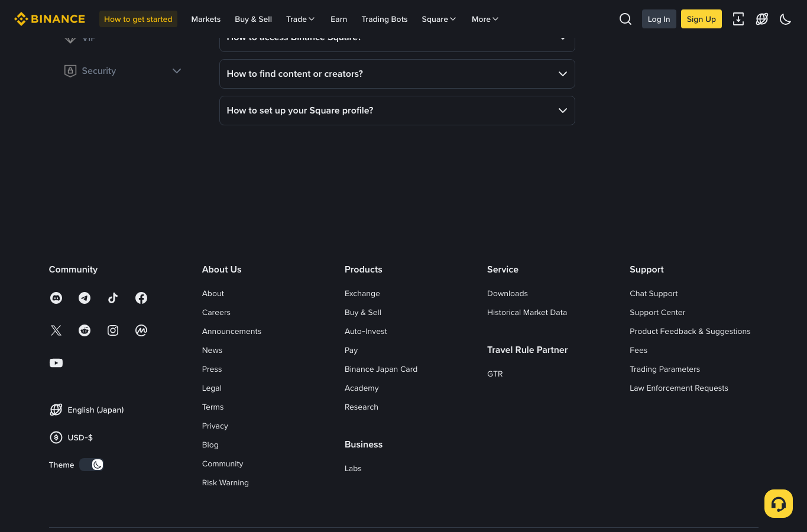Click How to get started

(x=138, y=19)
